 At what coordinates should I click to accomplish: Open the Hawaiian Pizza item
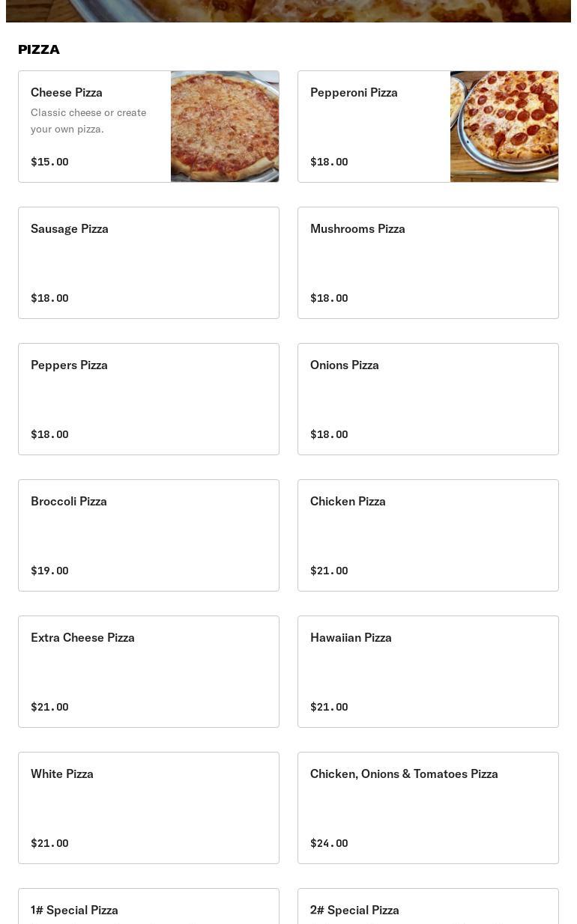click(428, 672)
